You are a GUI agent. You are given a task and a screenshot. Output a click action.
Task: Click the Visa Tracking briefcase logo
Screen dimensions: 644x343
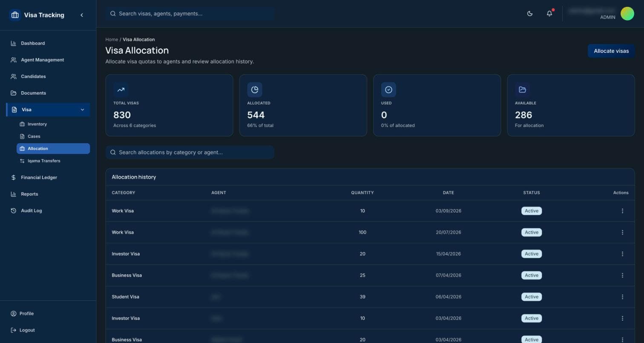(15, 15)
